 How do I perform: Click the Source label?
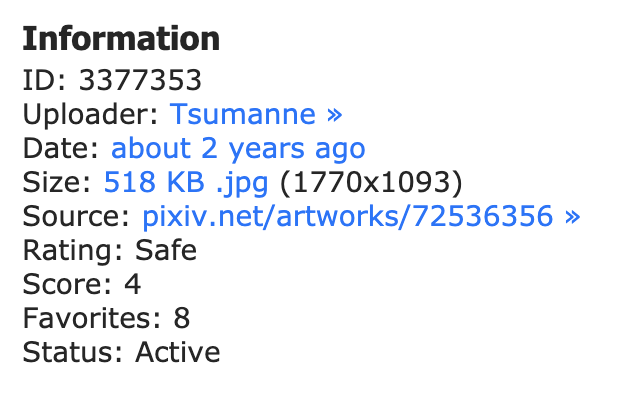click(x=76, y=217)
